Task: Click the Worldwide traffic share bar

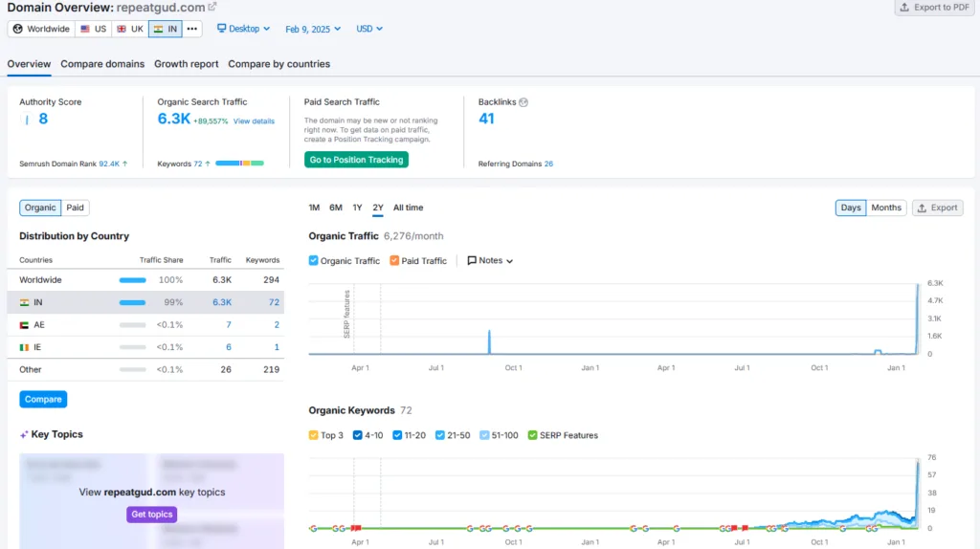Action: [x=132, y=280]
